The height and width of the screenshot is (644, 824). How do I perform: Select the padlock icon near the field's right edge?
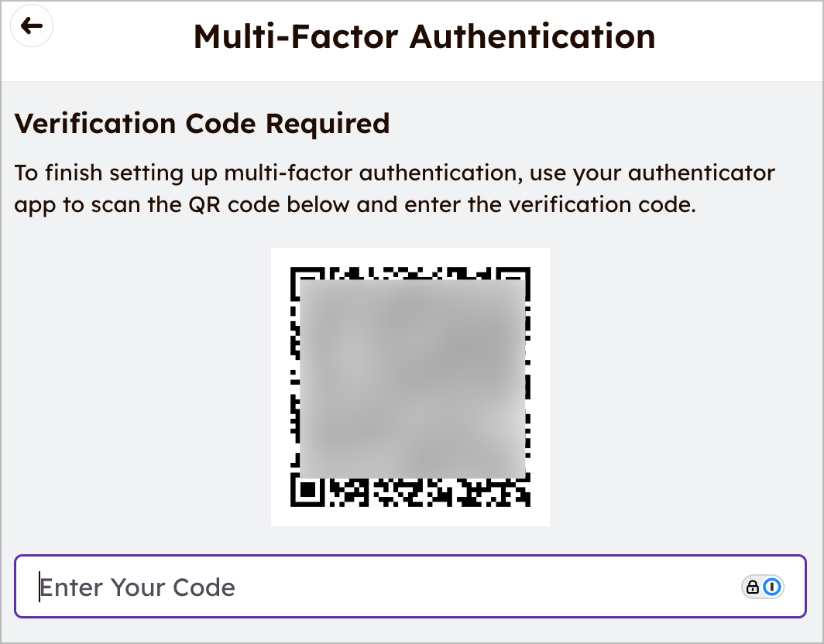(752, 587)
